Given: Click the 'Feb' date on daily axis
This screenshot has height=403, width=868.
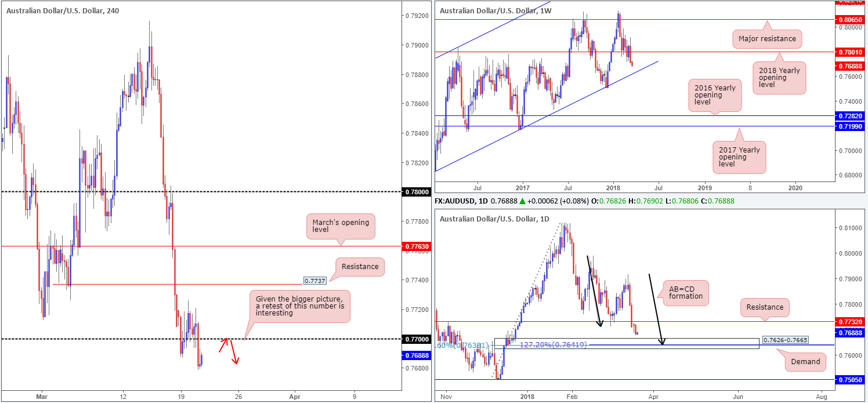Looking at the screenshot, I should click(572, 397).
